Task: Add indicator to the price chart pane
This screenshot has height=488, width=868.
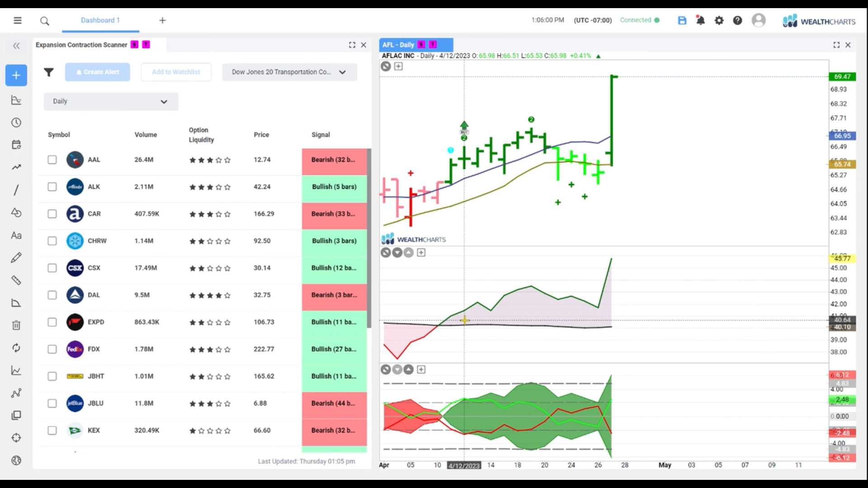Action: pyautogui.click(x=398, y=66)
